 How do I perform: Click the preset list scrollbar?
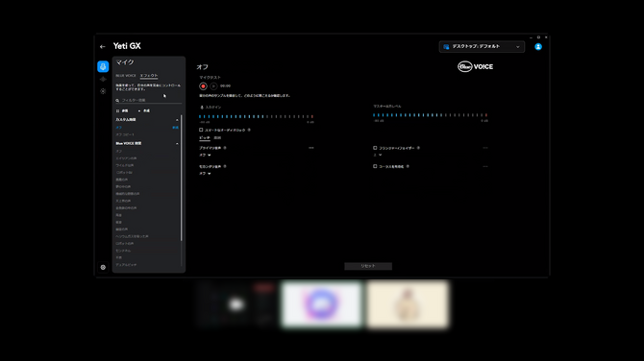pos(181,178)
